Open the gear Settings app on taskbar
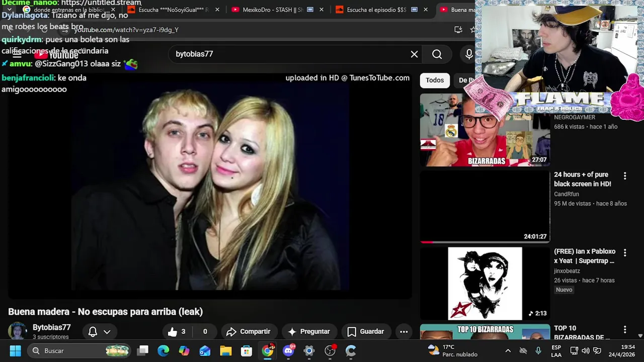This screenshot has width=644, height=362. [309, 350]
